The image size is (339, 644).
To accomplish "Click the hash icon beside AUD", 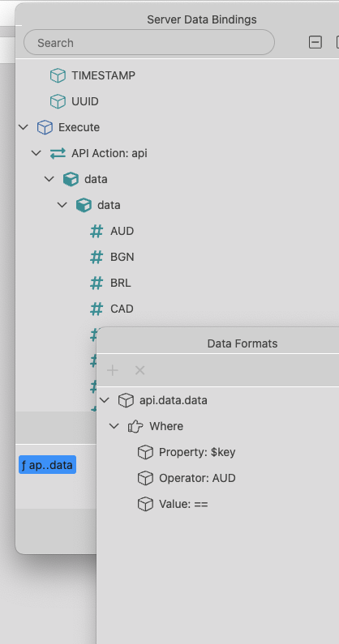I will (97, 231).
